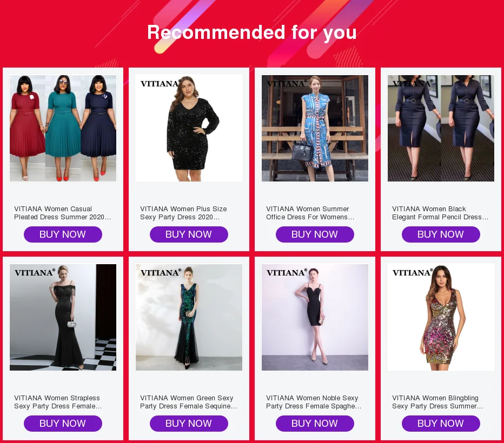Open the multicolor blingbling sequin dress photo

click(x=441, y=317)
